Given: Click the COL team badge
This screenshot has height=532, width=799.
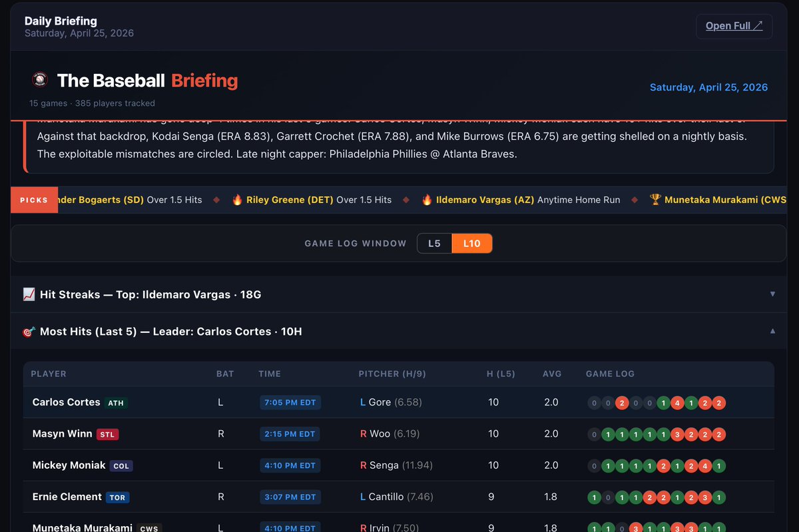Looking at the screenshot, I should [121, 466].
